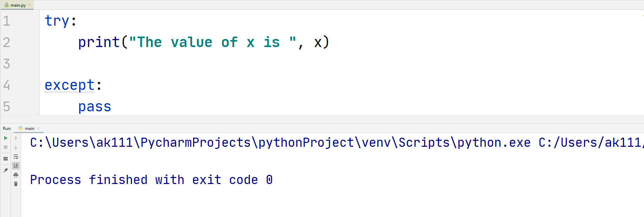Click the pass statement on line 5

(94, 107)
